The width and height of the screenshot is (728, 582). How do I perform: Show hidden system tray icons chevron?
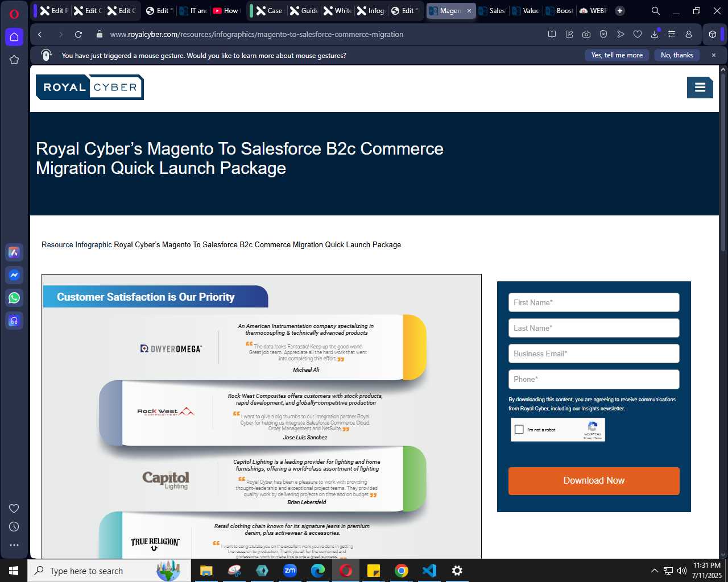(x=654, y=571)
